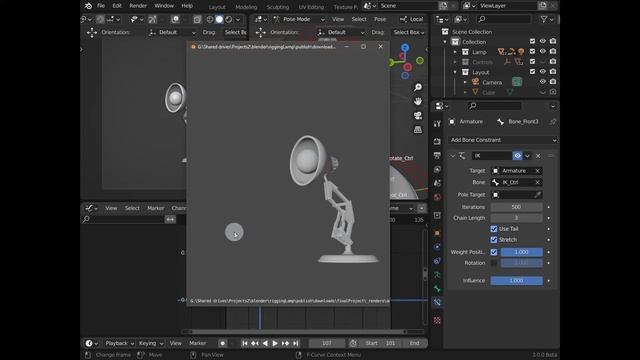Toggle the Use Tail checkbox
Image resolution: width=640 pixels, height=360 pixels.
point(494,229)
